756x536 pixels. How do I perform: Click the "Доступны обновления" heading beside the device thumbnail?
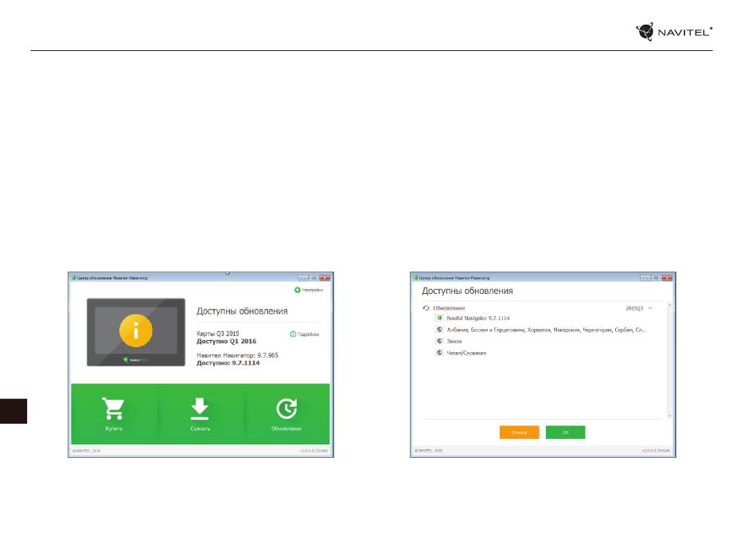242,311
